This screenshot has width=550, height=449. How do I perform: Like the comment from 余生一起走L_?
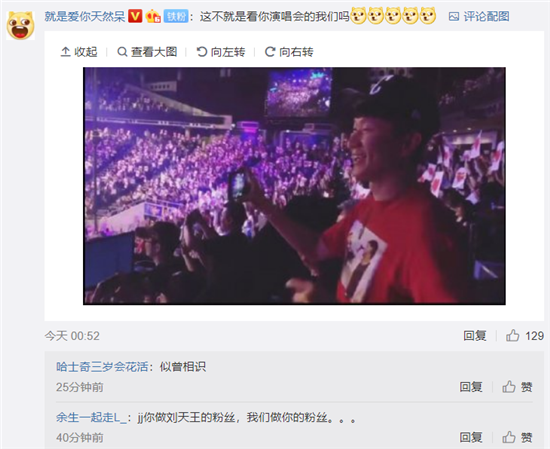pos(517,437)
